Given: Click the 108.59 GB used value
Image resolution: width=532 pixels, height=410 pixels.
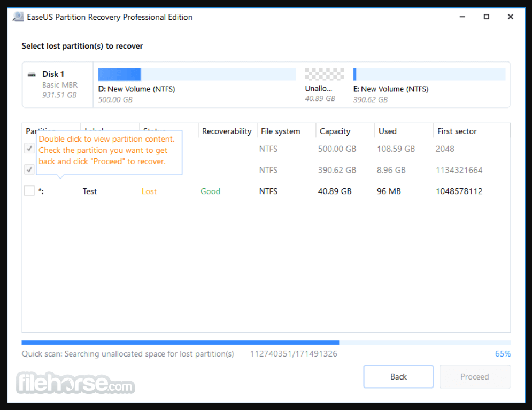Looking at the screenshot, I should click(x=396, y=149).
